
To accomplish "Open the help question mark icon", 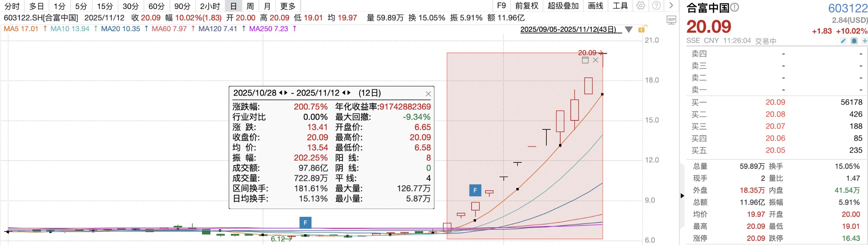I will point(656,6).
